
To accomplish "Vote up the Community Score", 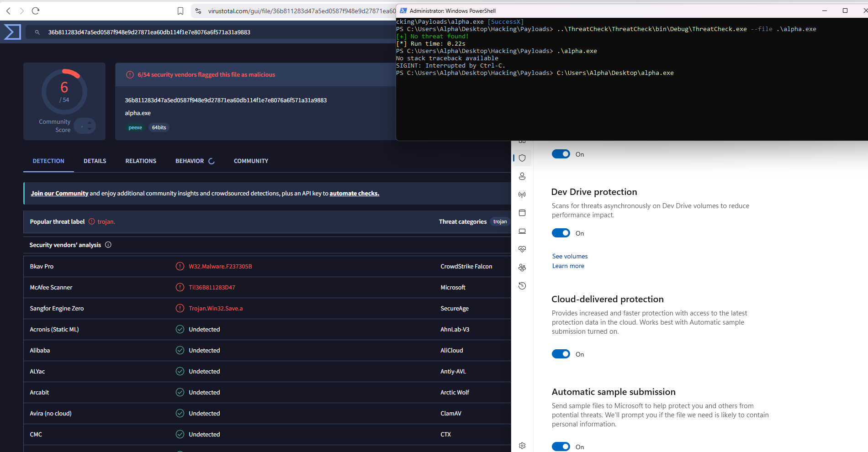I will point(89,122).
